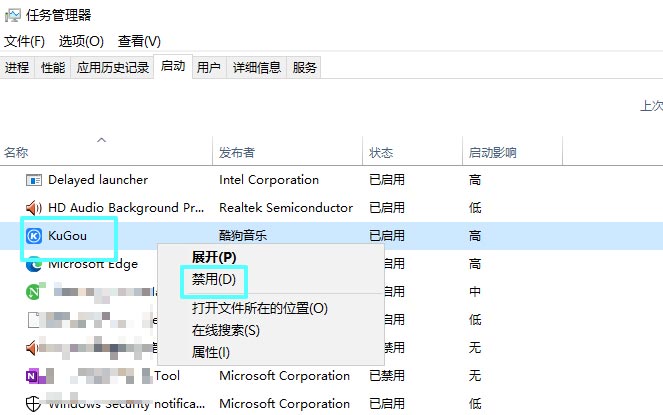Click the sort arrow above 名称

coord(101,140)
